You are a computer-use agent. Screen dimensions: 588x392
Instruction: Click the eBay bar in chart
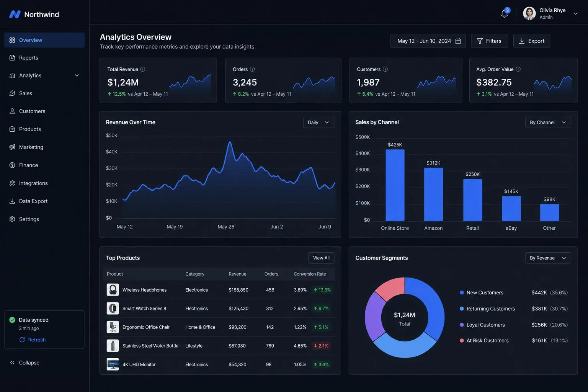click(511, 209)
